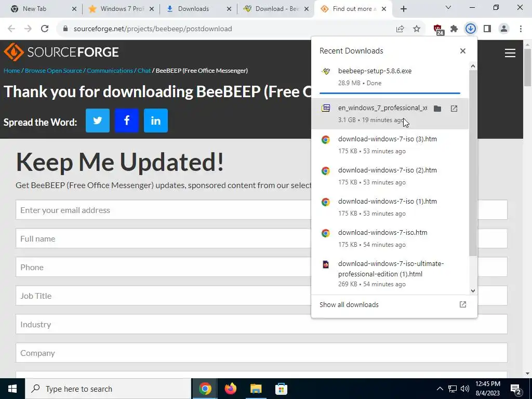Toggle the Chrome side panel
The image size is (532, 399).
pyautogui.click(x=487, y=29)
